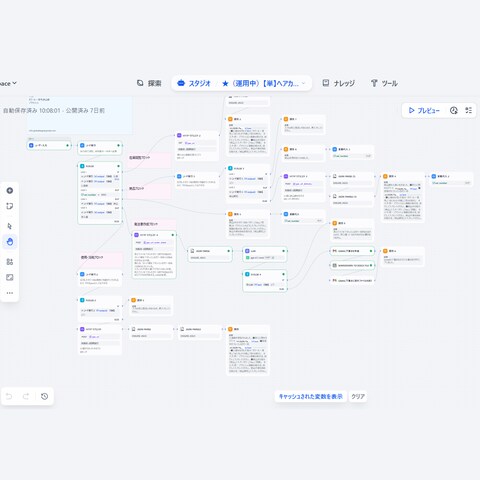Activate the hand pan mode tool
The height and width of the screenshot is (480, 480).
(10, 242)
